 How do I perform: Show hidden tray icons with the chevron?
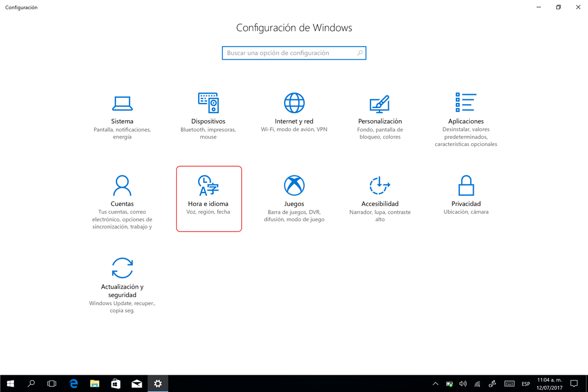point(435,384)
